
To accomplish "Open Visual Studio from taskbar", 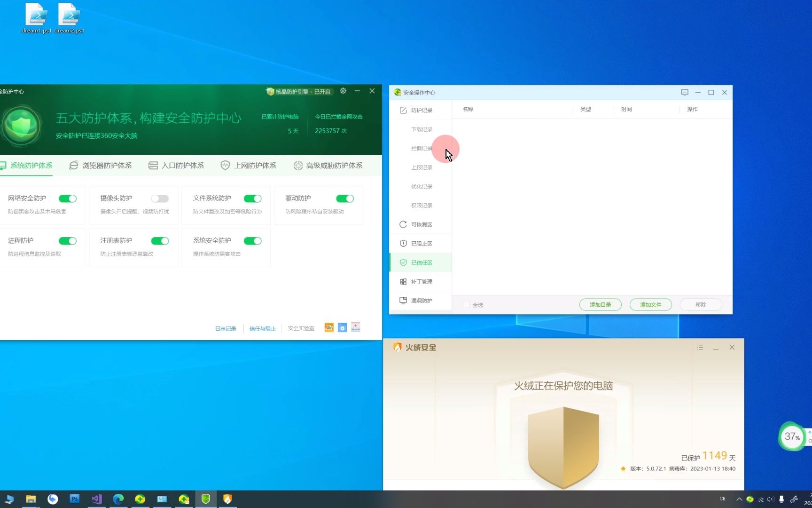I will [96, 499].
